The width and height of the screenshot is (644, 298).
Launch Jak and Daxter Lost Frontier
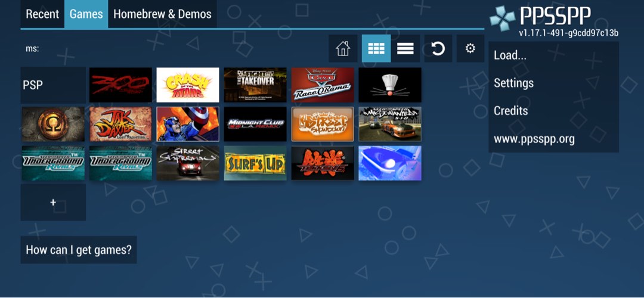point(120,124)
